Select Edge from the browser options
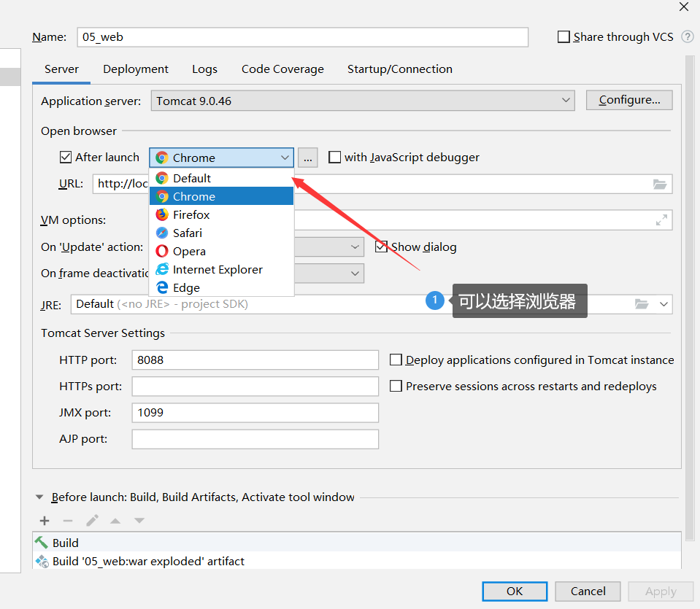The width and height of the screenshot is (700, 609). 185,287
